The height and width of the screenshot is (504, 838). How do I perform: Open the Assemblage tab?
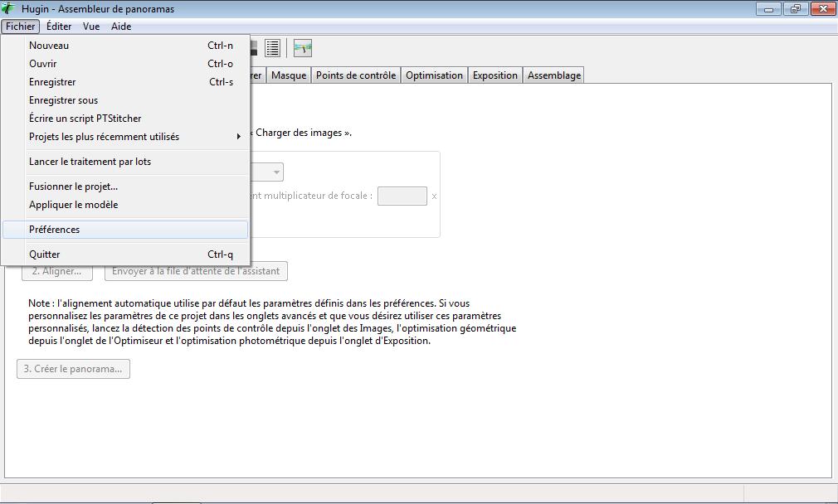tap(554, 75)
